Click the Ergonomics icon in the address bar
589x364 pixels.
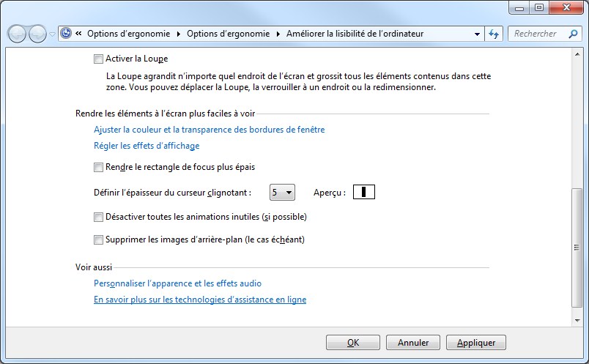click(67, 34)
